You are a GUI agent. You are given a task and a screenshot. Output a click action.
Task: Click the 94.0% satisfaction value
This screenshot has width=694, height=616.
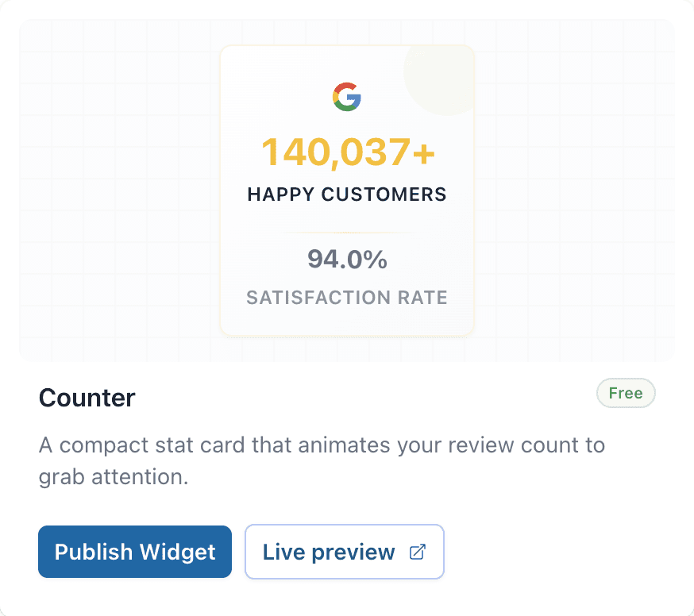click(347, 260)
